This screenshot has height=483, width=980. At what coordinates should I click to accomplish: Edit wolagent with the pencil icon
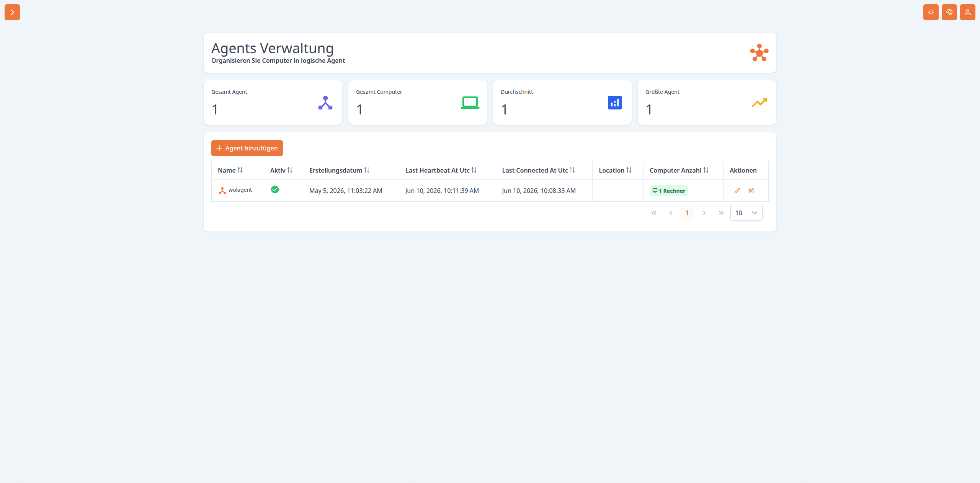pyautogui.click(x=737, y=191)
